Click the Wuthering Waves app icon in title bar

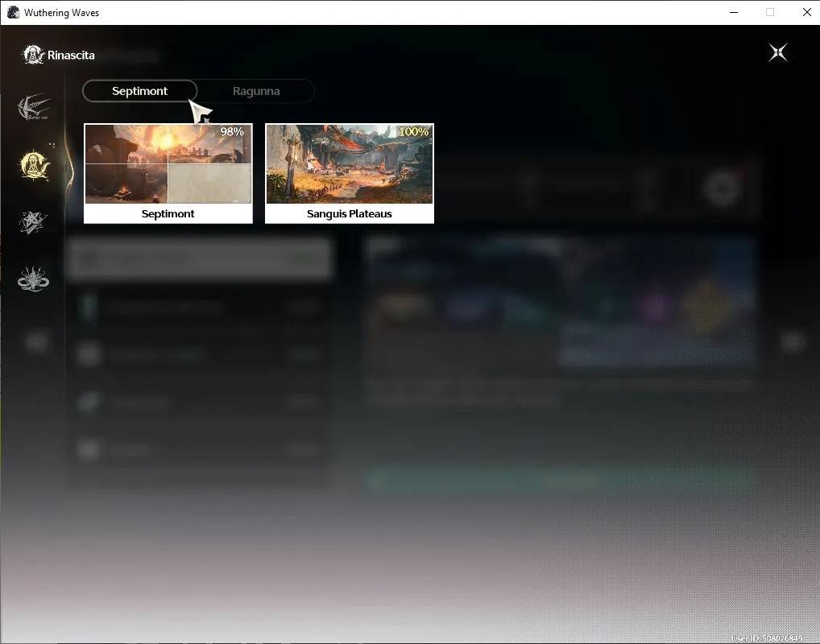[13, 13]
